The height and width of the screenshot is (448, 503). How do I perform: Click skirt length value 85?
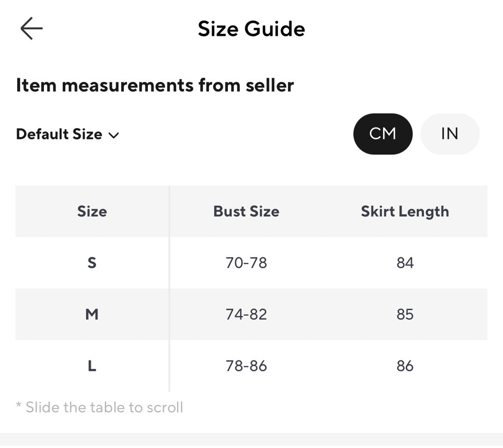[x=405, y=315]
